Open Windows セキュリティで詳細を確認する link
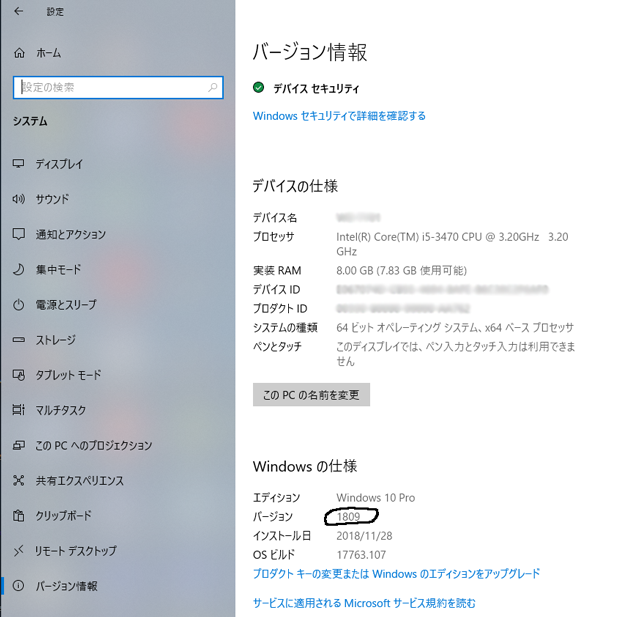640x617 pixels. pos(339,116)
